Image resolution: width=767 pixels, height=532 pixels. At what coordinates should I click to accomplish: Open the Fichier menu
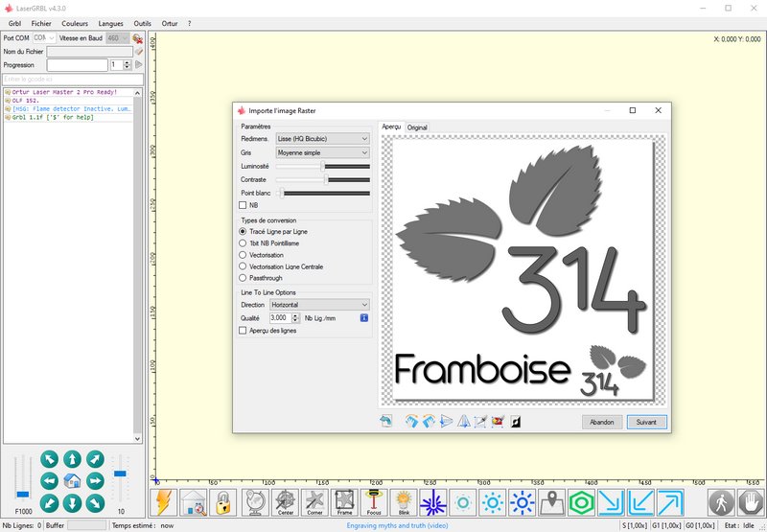click(x=41, y=23)
